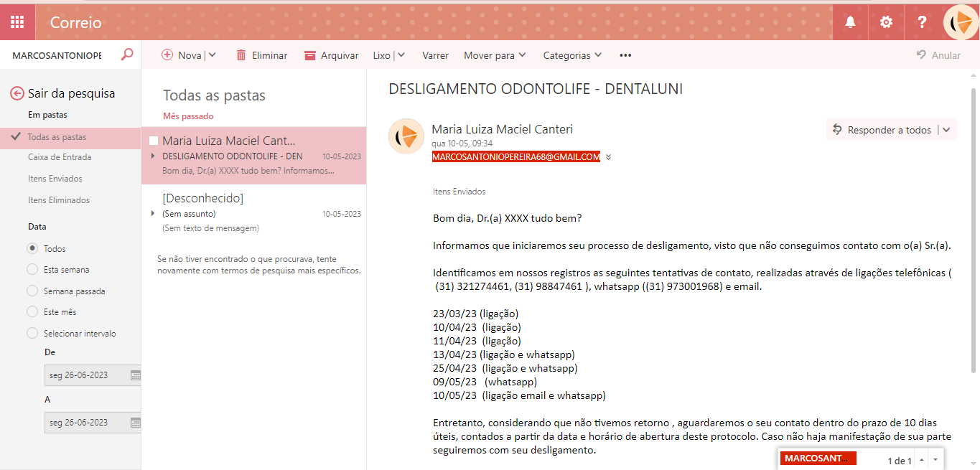Click the help question mark icon
The width and height of the screenshot is (980, 470).
(923, 22)
